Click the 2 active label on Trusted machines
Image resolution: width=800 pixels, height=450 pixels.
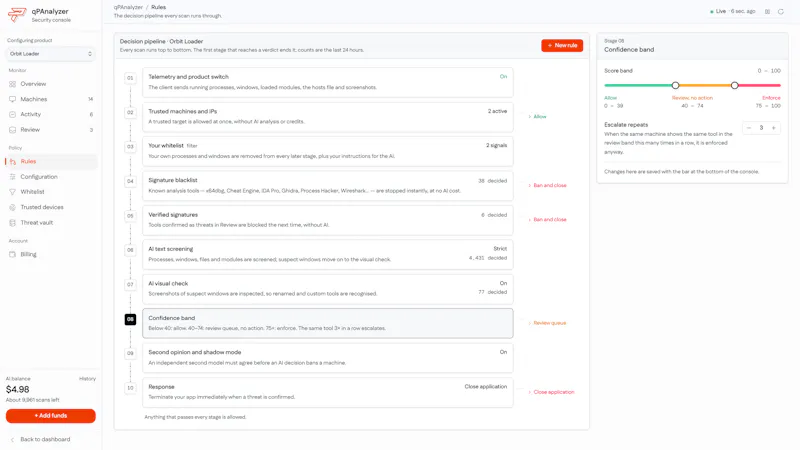(x=497, y=111)
